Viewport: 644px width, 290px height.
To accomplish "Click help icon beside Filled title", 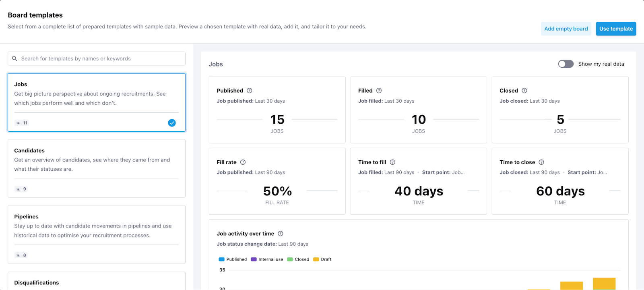I will click(x=379, y=91).
